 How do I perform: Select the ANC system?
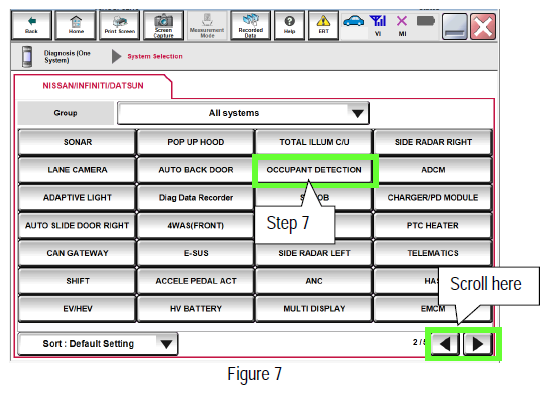coord(314,281)
